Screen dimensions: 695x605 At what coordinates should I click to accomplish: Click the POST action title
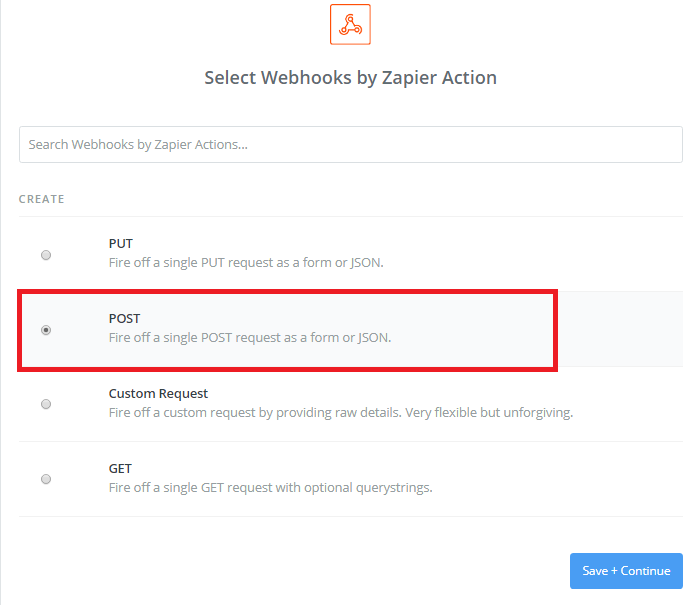(125, 318)
